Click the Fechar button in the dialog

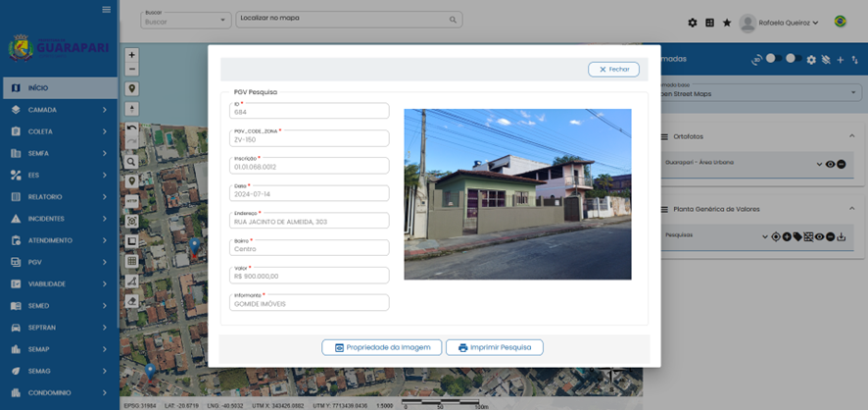(613, 70)
